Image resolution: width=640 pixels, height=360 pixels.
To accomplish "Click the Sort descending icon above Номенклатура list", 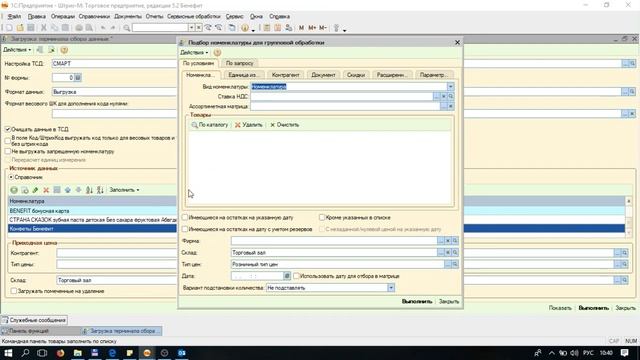I will point(100,190).
